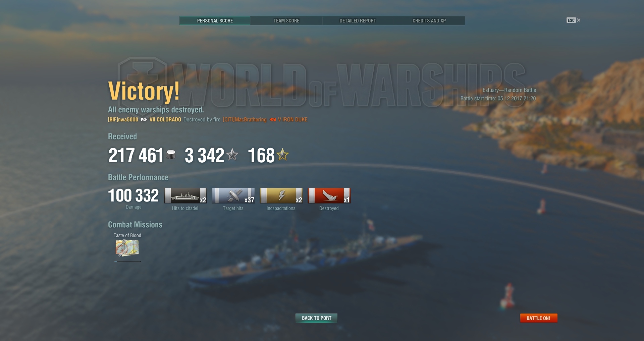Click player name [BIF]nwa5000
This screenshot has width=644, height=341.
tap(123, 120)
